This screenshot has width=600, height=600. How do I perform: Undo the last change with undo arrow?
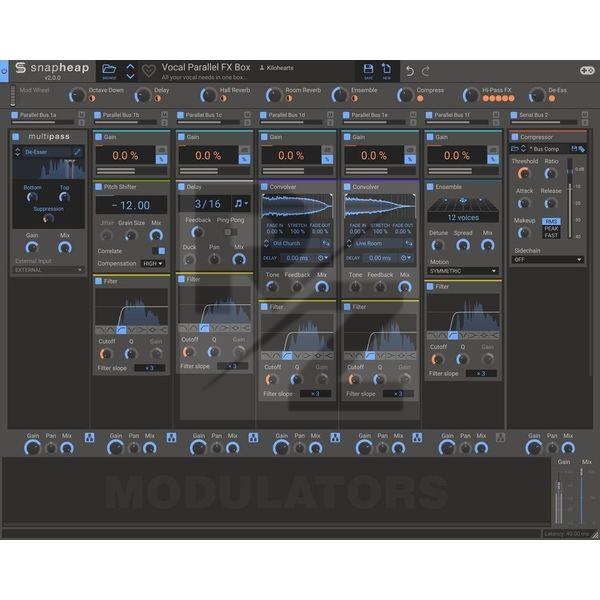(x=410, y=71)
